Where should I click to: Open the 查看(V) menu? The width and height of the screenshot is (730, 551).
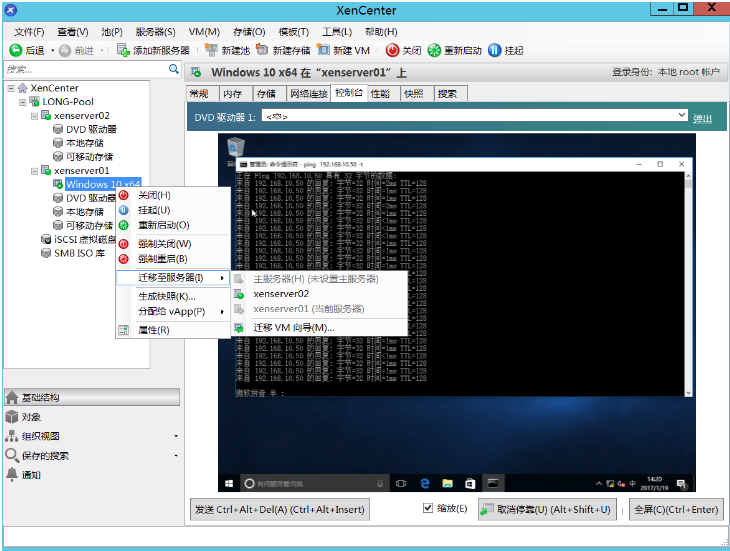coord(73,32)
